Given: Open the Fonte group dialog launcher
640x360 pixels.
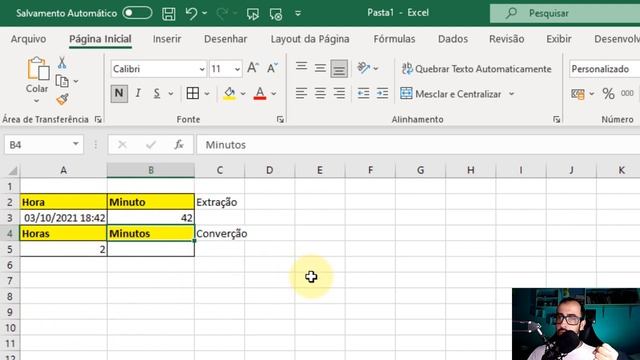Looking at the screenshot, I should tap(280, 119).
